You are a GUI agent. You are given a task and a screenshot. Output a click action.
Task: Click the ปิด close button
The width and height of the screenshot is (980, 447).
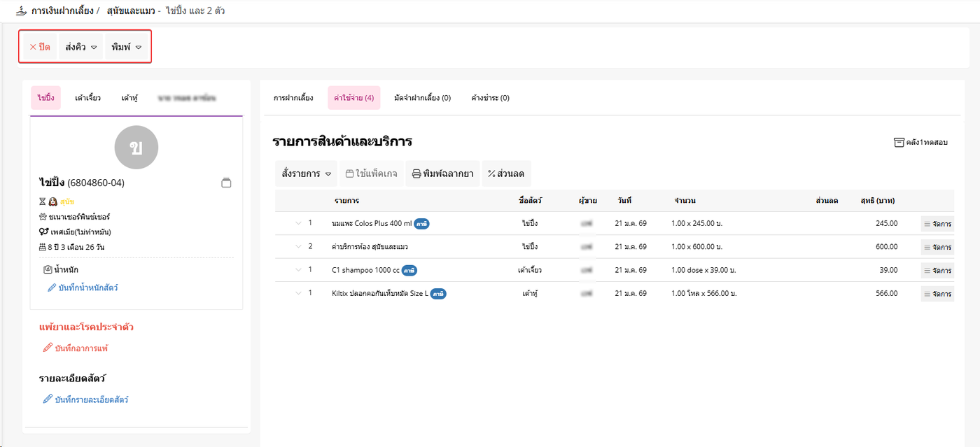[40, 47]
